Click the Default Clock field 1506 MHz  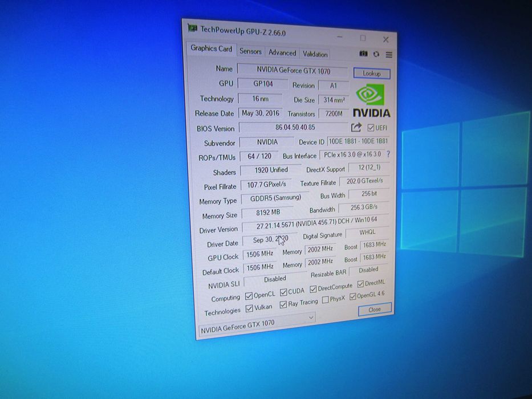pos(260,267)
